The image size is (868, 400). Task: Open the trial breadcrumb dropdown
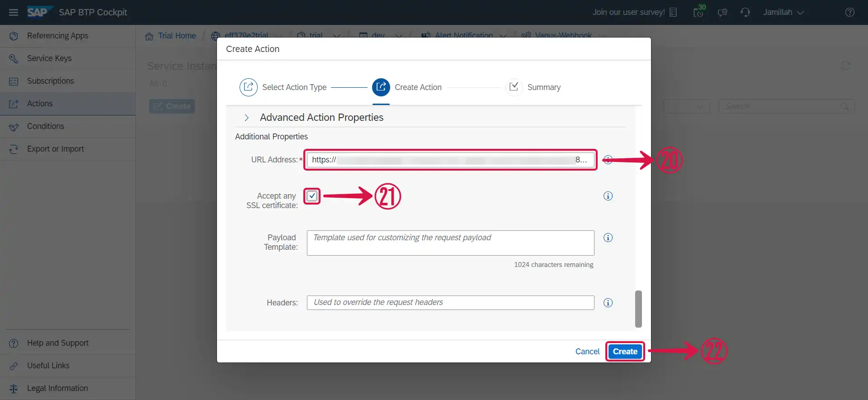[x=336, y=36]
